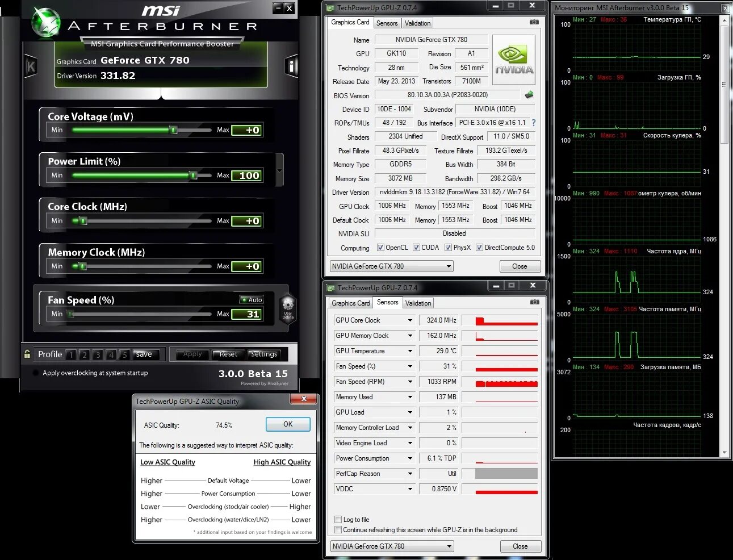Click the GPU-Z title bar icon in upper window
The height and width of the screenshot is (560, 733).
pos(331,8)
